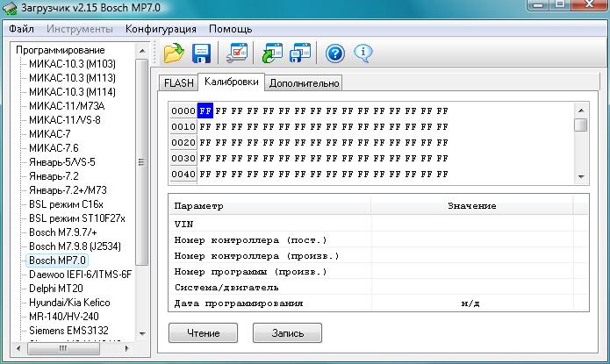
Task: Click tree panel scroll up arrow
Action: click(142, 51)
